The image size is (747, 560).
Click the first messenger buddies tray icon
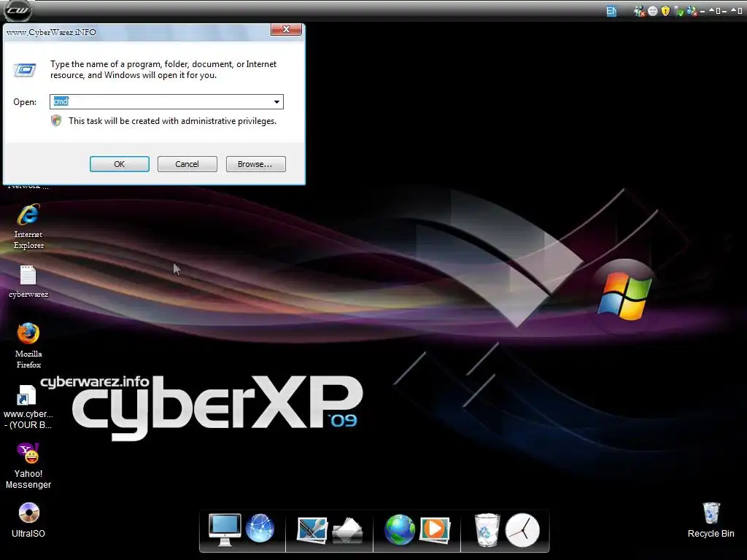click(639, 11)
